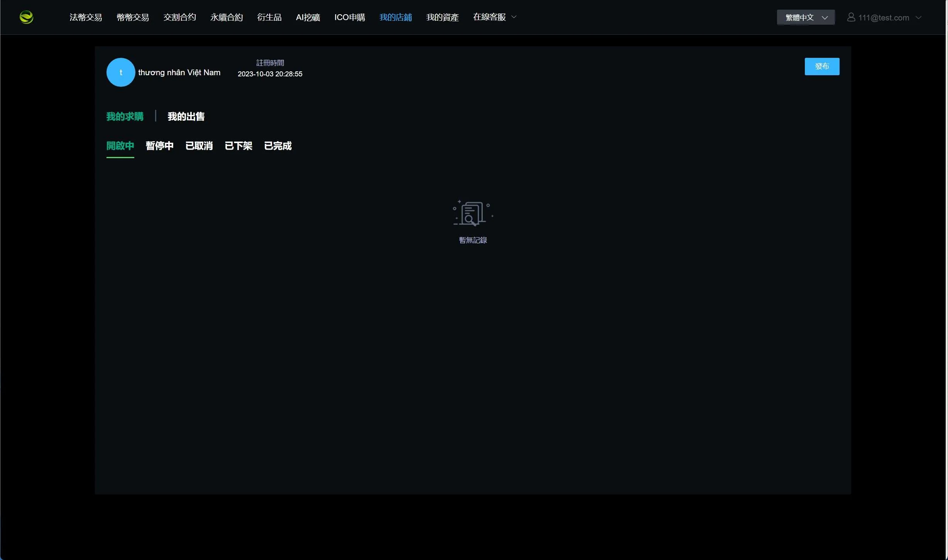Click merchant name thương nhân Việt Nam
The width and height of the screenshot is (948, 560).
[179, 73]
